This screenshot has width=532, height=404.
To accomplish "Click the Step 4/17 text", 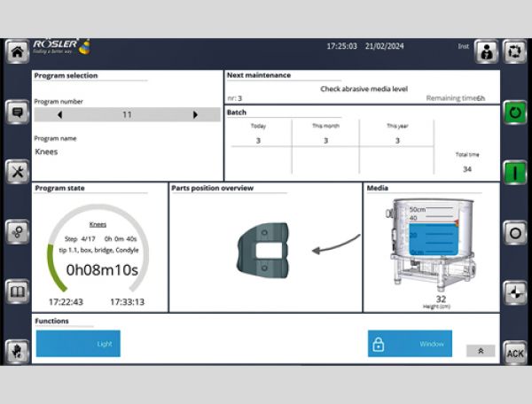I will click(x=80, y=239).
